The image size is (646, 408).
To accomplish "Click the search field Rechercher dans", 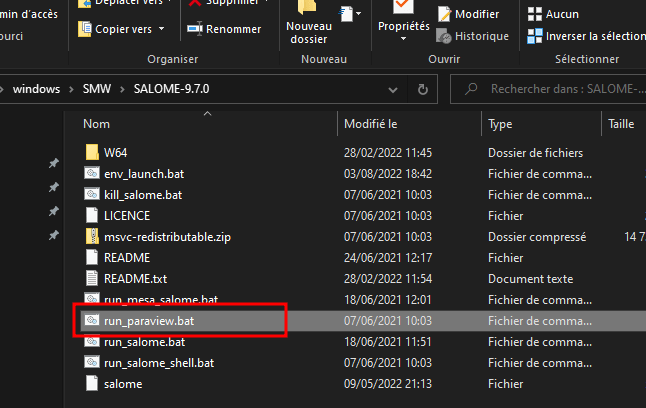I will click(x=548, y=89).
